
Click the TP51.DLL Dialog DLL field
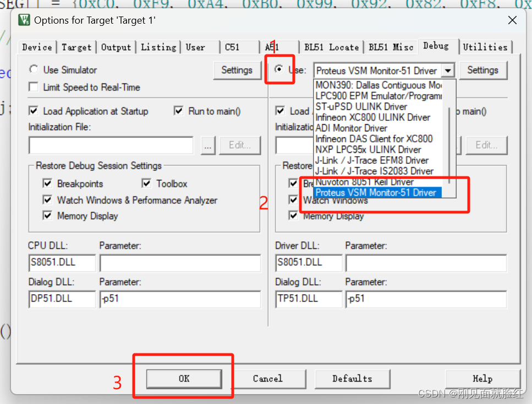pyautogui.click(x=309, y=299)
